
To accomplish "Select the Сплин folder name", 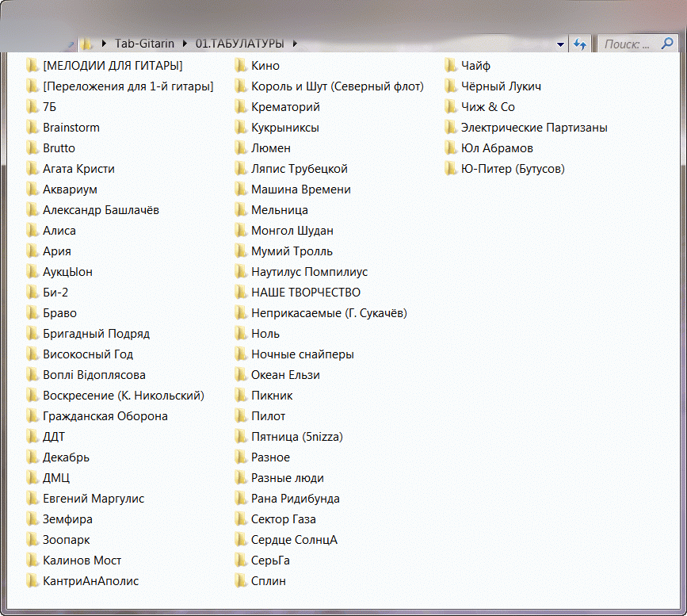I will [x=268, y=581].
